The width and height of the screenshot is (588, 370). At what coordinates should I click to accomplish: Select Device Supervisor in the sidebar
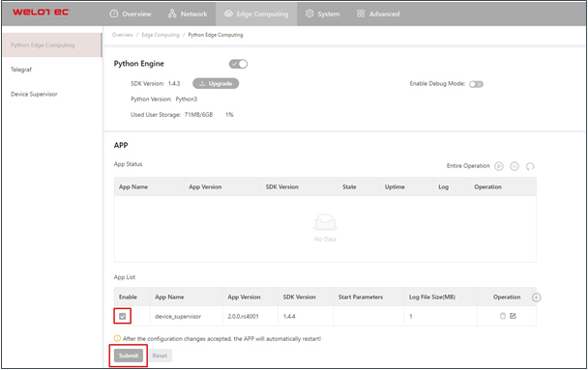pyautogui.click(x=34, y=94)
